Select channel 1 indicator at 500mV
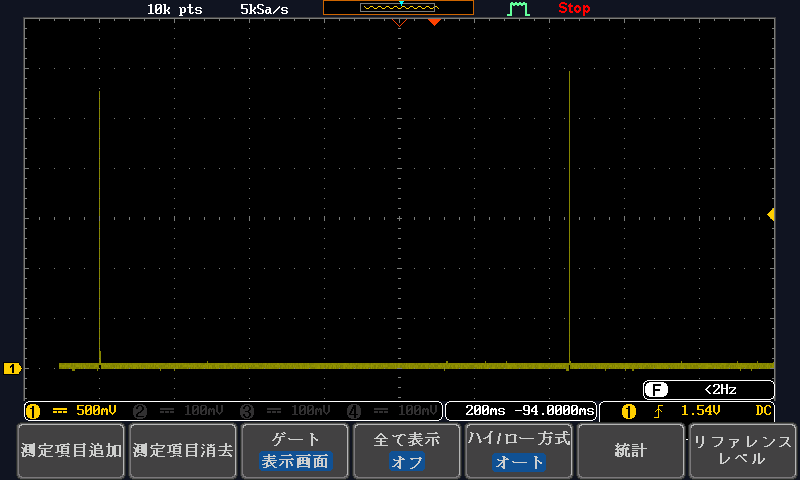 [33, 411]
